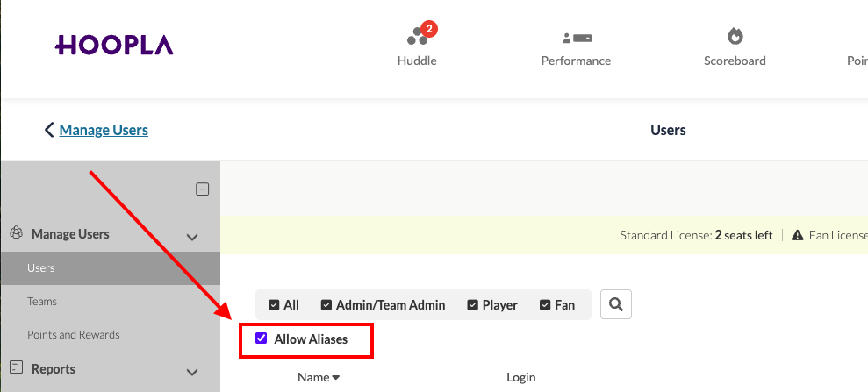868x392 pixels.
Task: Click the Reports sidebar document icon
Action: [17, 367]
